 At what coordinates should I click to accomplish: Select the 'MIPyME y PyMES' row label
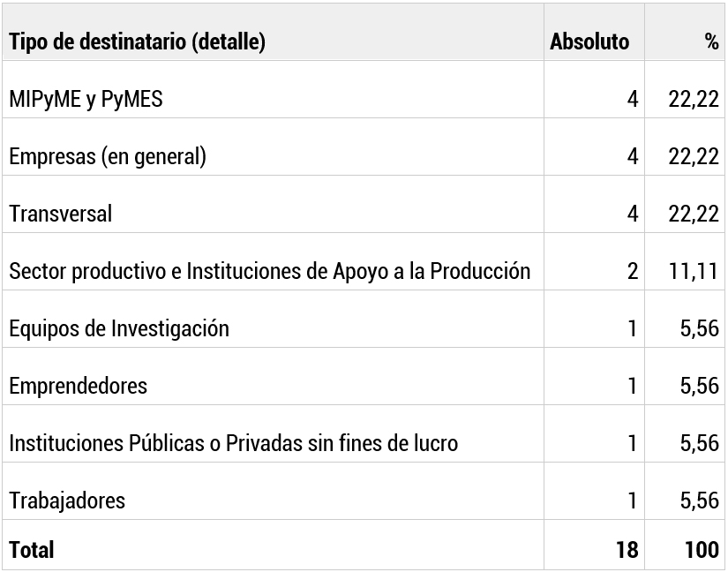pyautogui.click(x=86, y=99)
